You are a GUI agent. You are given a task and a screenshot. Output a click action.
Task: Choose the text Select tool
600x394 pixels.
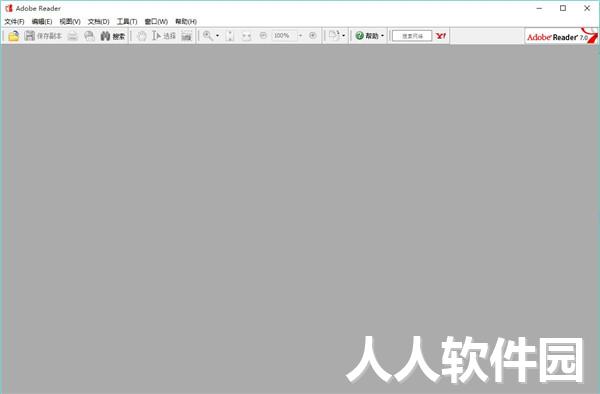(x=164, y=36)
